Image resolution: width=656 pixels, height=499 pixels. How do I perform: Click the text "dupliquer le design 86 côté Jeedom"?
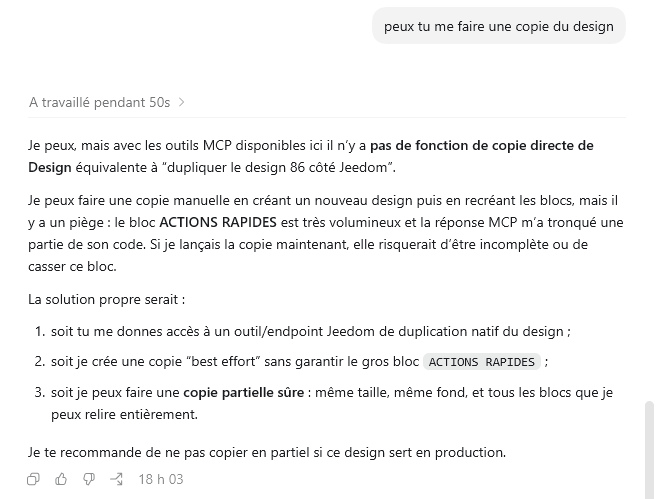[277, 168]
